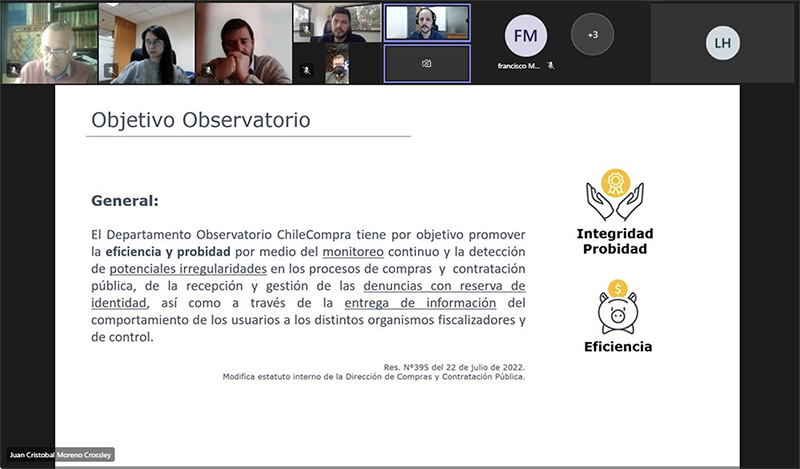
Task: Click the 'francisco M...' participant name label
Action: tap(519, 66)
